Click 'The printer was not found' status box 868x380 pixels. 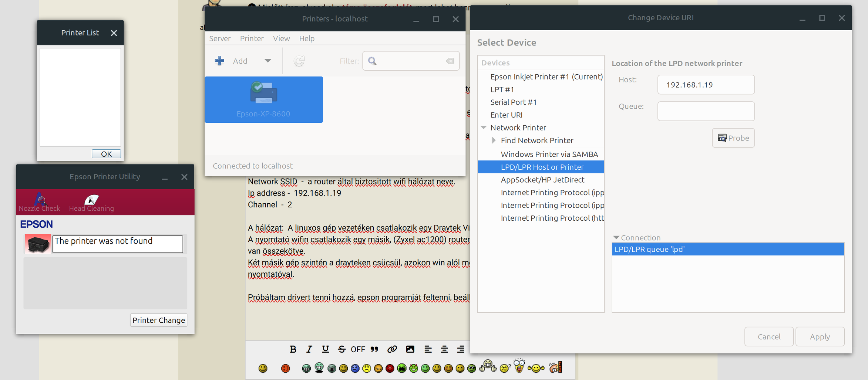click(x=118, y=244)
